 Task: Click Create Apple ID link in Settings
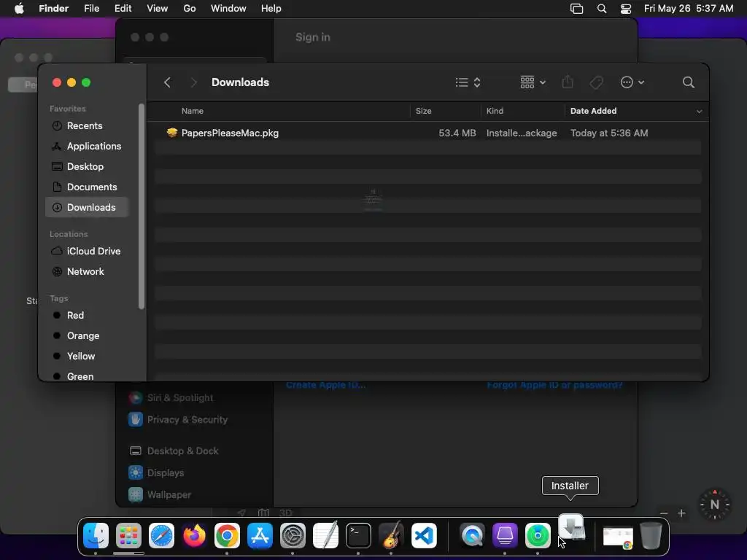click(x=326, y=385)
